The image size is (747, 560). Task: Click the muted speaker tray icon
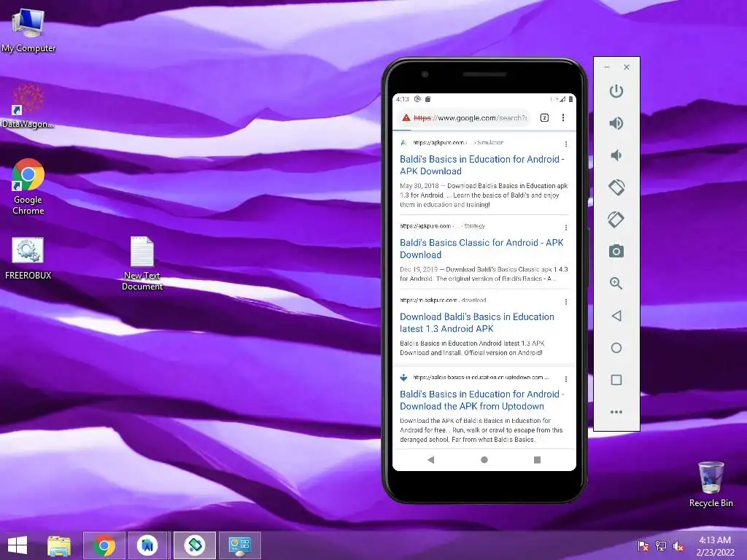pyautogui.click(x=678, y=545)
